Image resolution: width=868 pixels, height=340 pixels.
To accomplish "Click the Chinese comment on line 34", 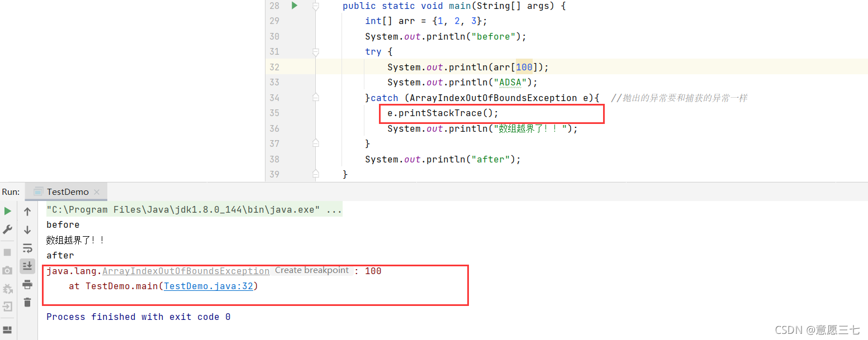I will pos(679,98).
